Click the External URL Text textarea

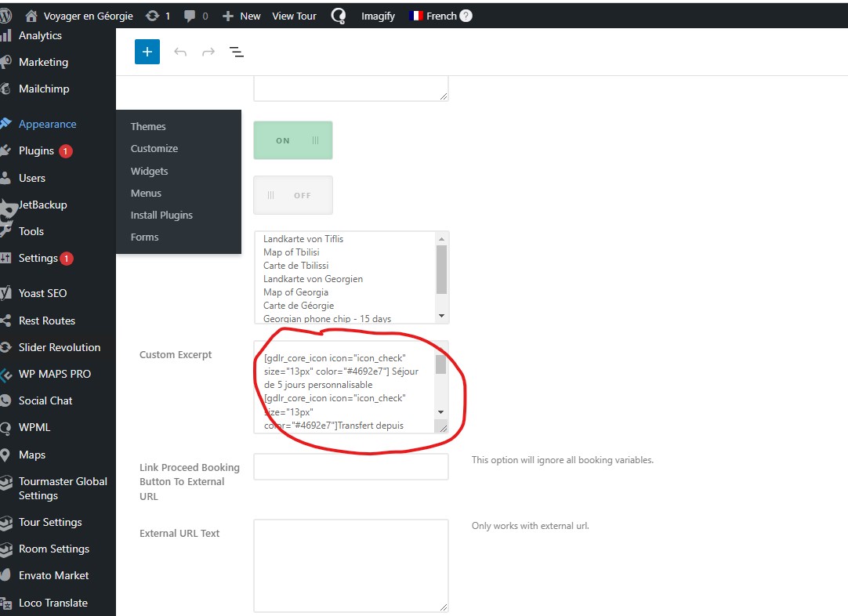[351, 567]
